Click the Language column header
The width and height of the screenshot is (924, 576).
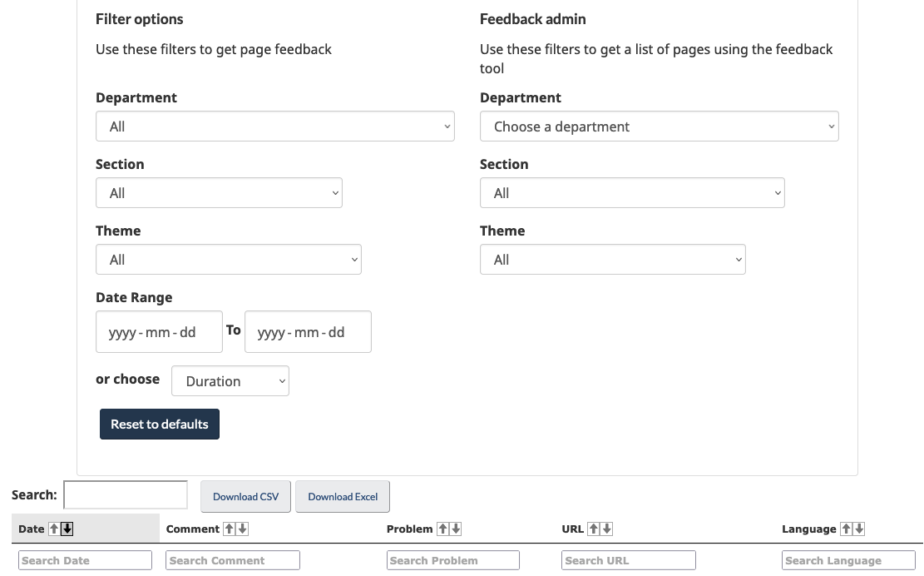coord(808,529)
